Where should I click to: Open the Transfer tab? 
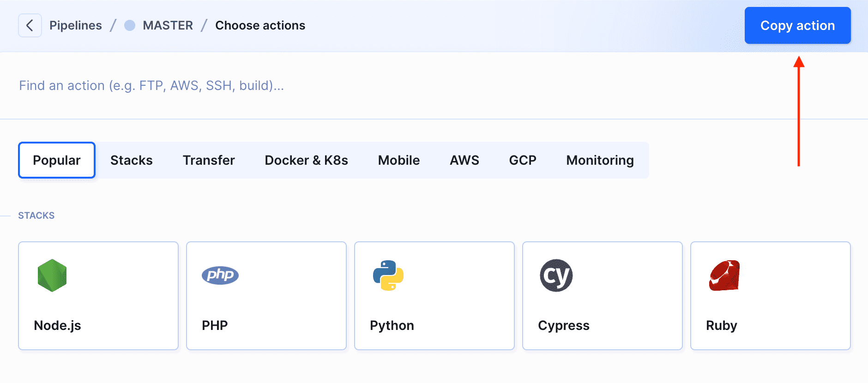coord(209,160)
